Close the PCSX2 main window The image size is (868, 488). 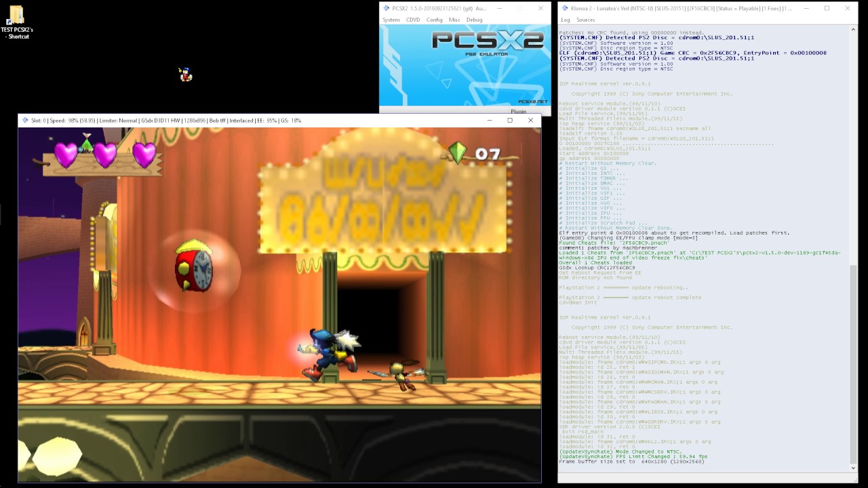coord(540,9)
